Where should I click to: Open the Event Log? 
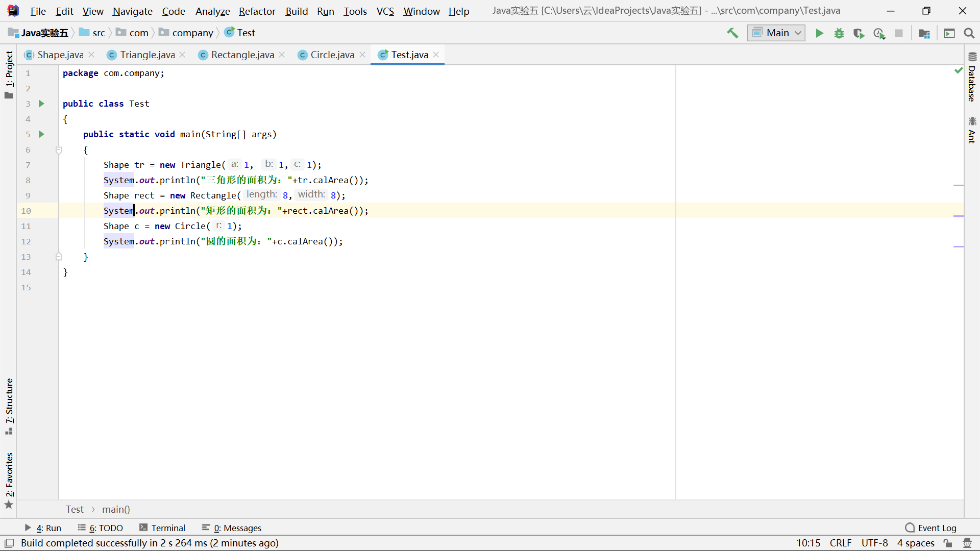click(930, 528)
